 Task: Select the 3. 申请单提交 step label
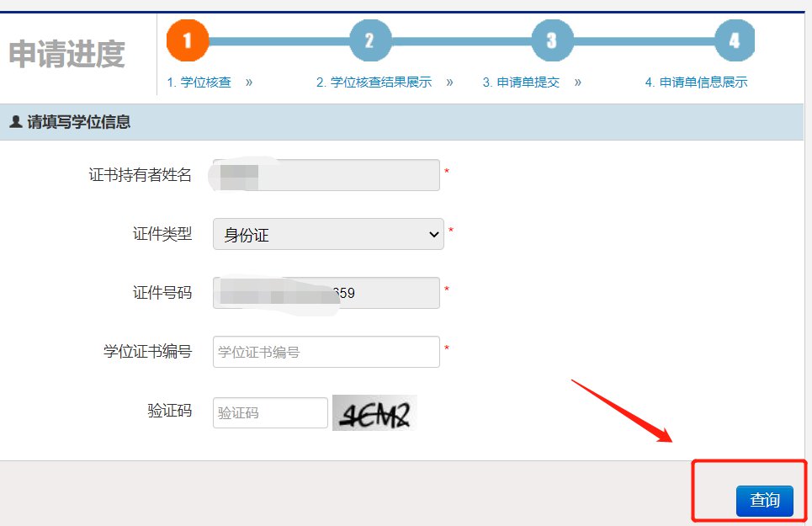click(x=521, y=82)
